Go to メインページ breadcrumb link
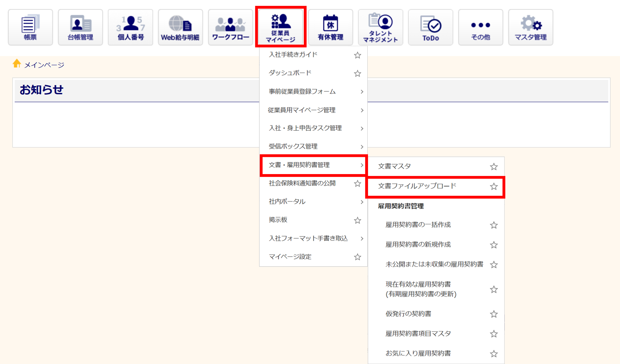620x364 pixels. [44, 65]
